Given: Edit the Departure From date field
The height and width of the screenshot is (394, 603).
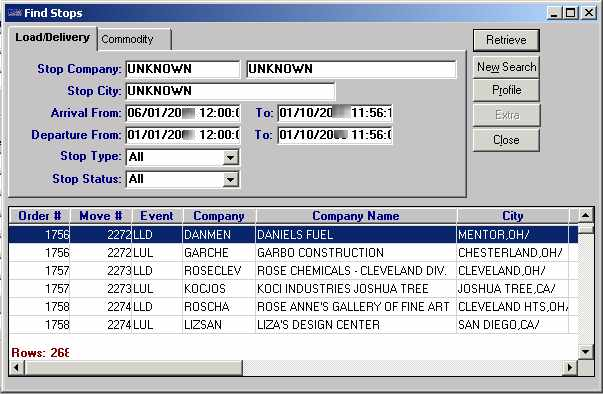Looking at the screenshot, I should pyautogui.click(x=183, y=135).
